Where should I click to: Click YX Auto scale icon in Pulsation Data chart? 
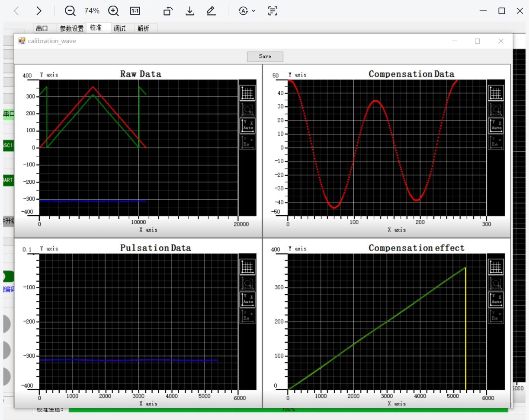pyautogui.click(x=247, y=299)
